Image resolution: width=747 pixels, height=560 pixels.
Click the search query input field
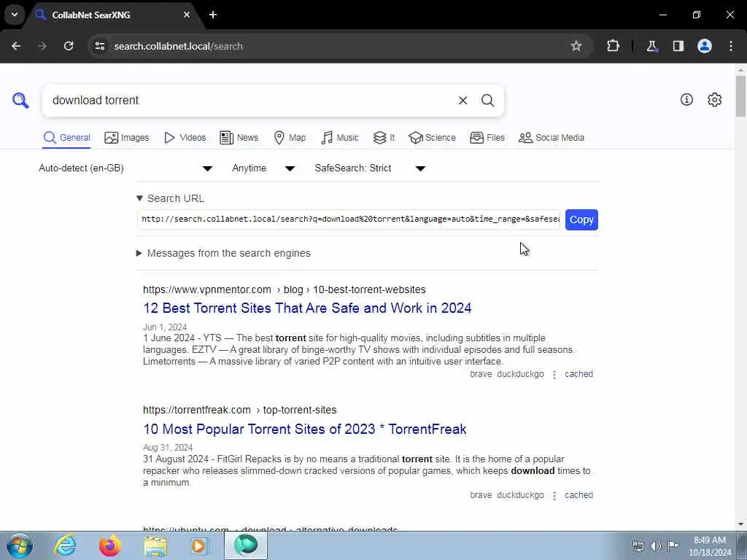point(248,101)
